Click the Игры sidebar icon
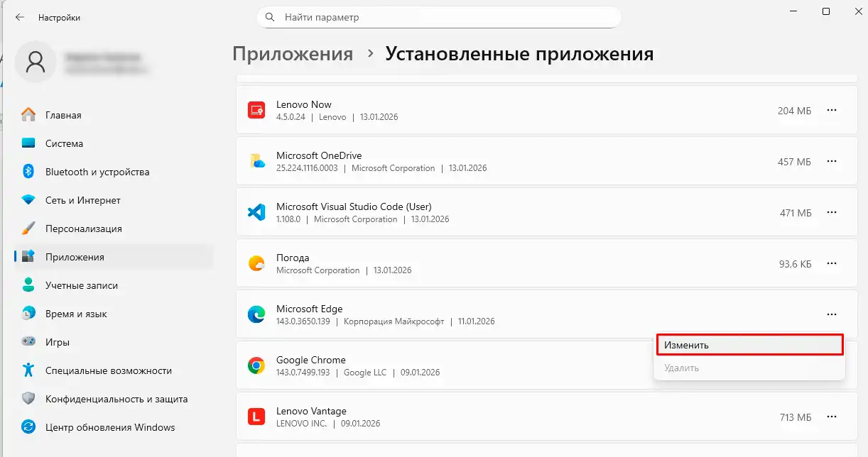This screenshot has width=868, height=457. point(27,342)
